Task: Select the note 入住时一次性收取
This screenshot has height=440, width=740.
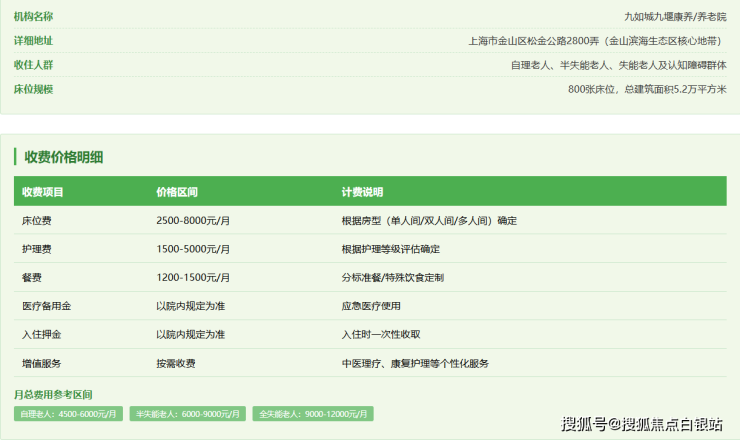Action: (381, 335)
